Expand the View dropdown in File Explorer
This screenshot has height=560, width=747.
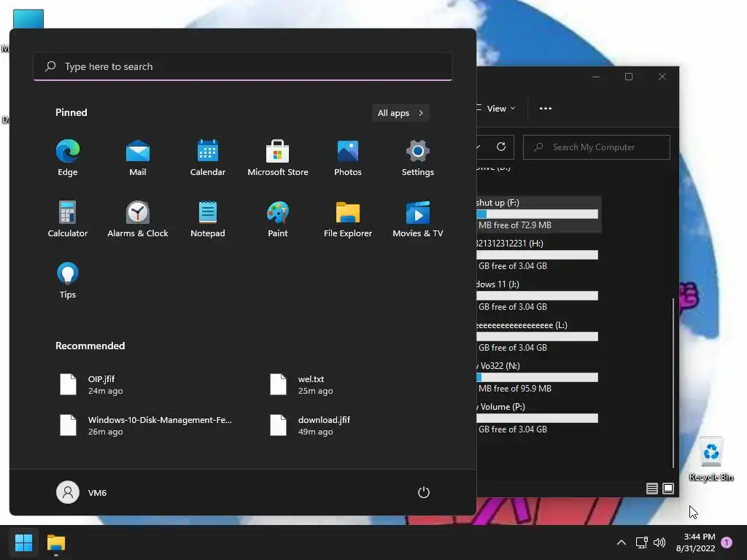496,109
